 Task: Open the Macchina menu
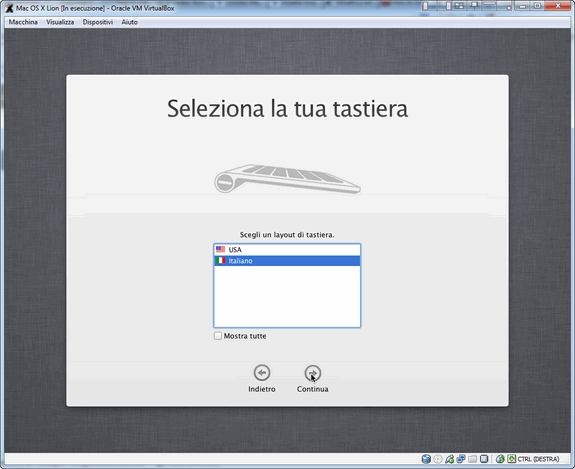pos(23,22)
